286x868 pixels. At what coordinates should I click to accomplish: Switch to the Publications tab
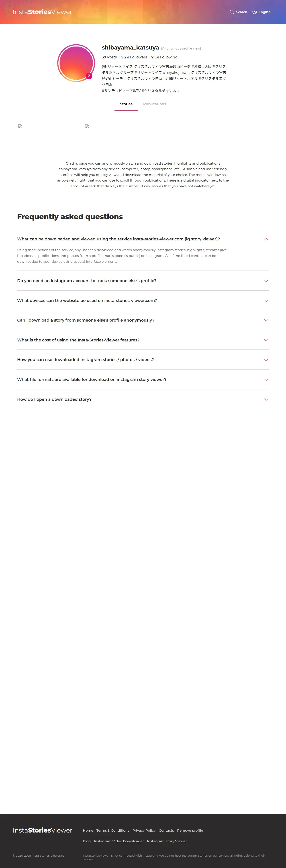(x=154, y=104)
